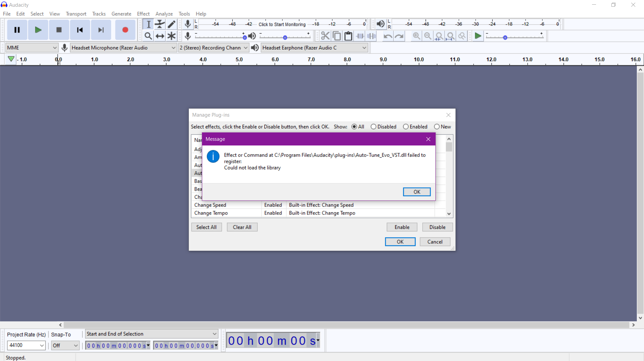644x361 pixels.
Task: Click the Zoom Toggle icon
Action: click(x=462, y=36)
